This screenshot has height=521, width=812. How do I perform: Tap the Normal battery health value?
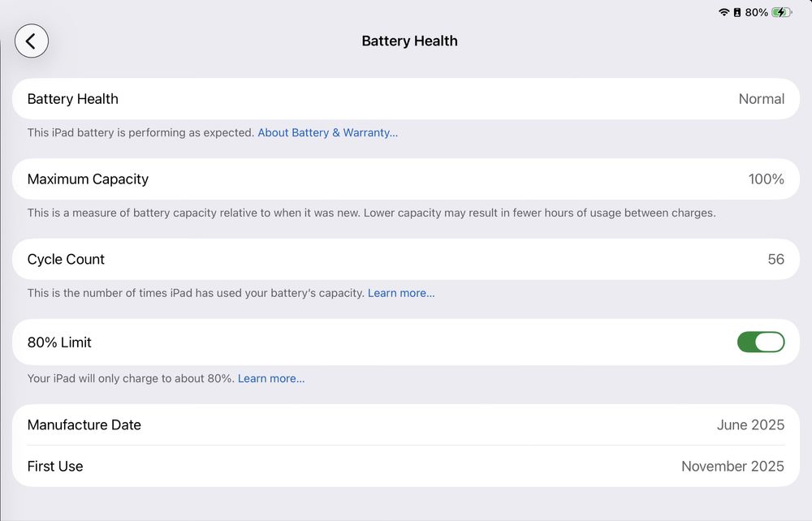[x=761, y=99]
